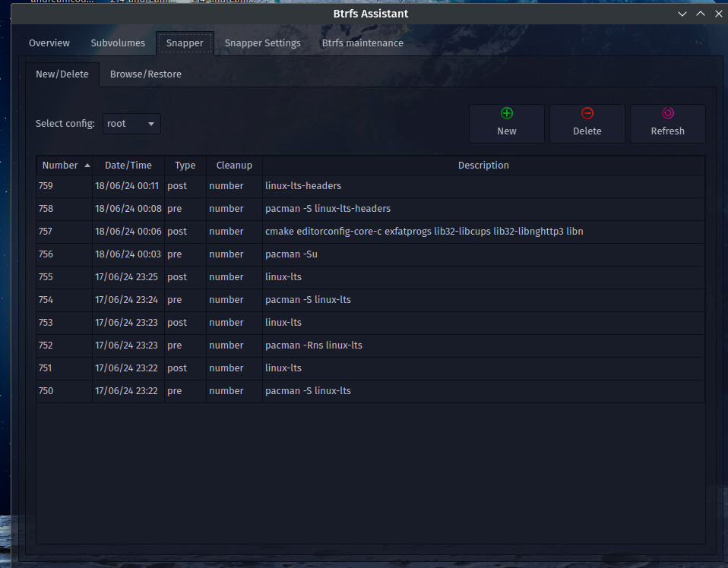Image resolution: width=728 pixels, height=568 pixels.
Task: Maximize the Btrfs Assistant window
Action: click(x=701, y=14)
